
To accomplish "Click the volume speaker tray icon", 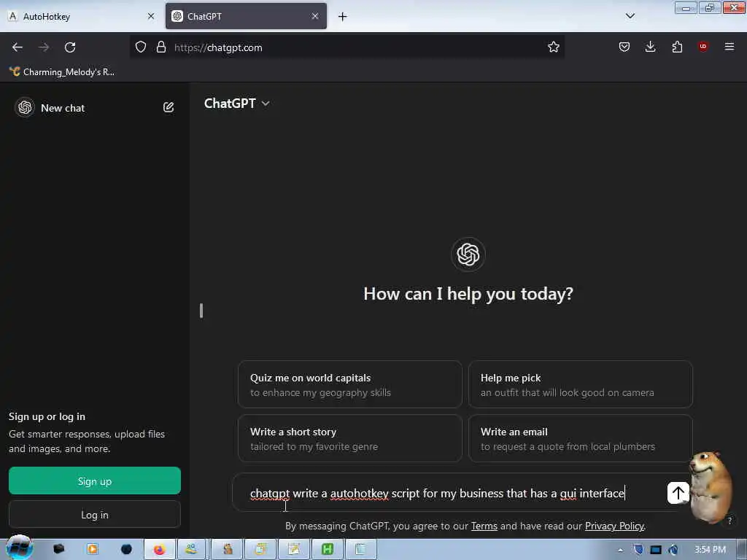I will (x=673, y=550).
